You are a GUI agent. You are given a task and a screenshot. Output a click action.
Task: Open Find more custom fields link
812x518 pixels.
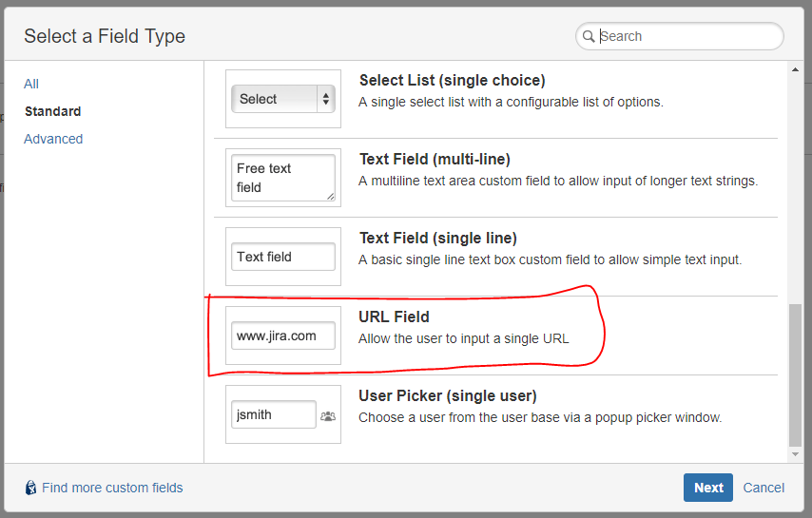point(112,488)
